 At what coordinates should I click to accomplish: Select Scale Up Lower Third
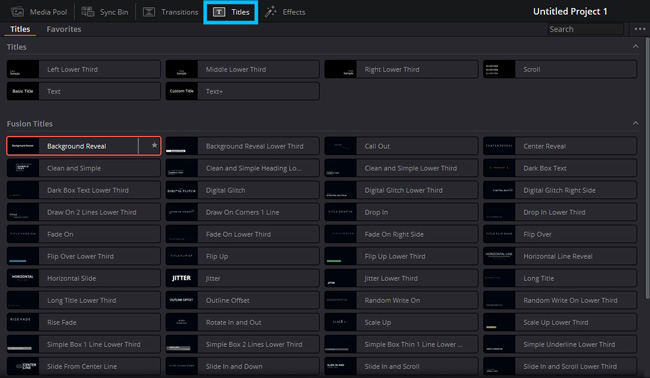[x=560, y=322]
